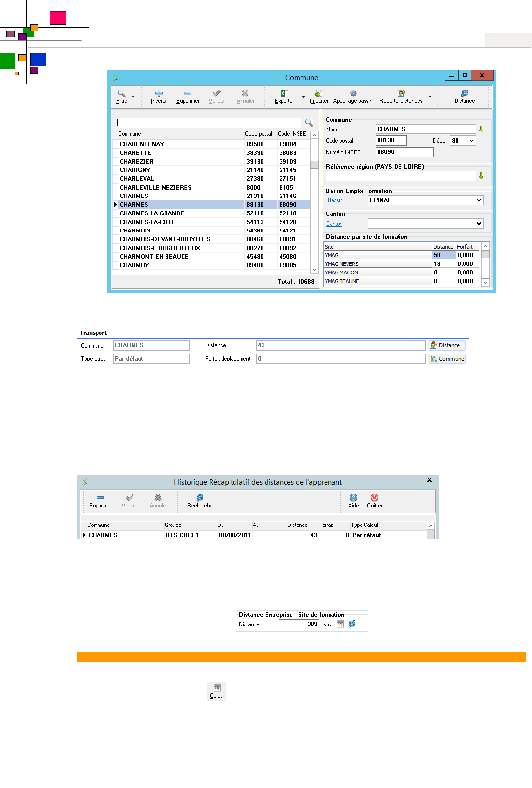
Task: Click green arrow next to Nom field
Action: [x=481, y=129]
